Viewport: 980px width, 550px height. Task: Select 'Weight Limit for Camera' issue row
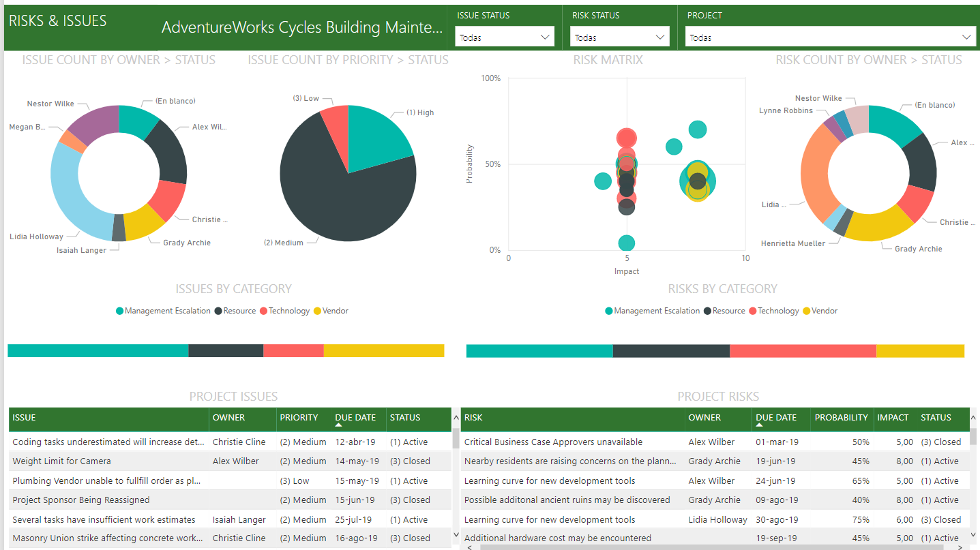click(230, 461)
